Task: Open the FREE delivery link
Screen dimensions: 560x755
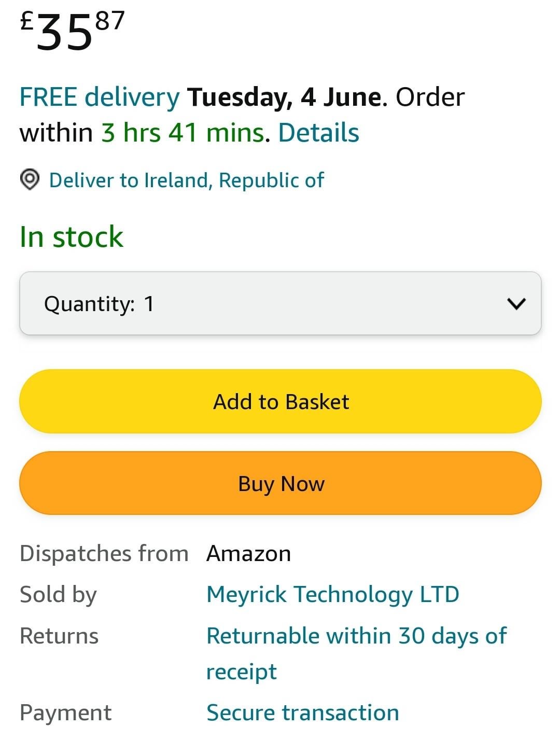Action: click(x=99, y=97)
